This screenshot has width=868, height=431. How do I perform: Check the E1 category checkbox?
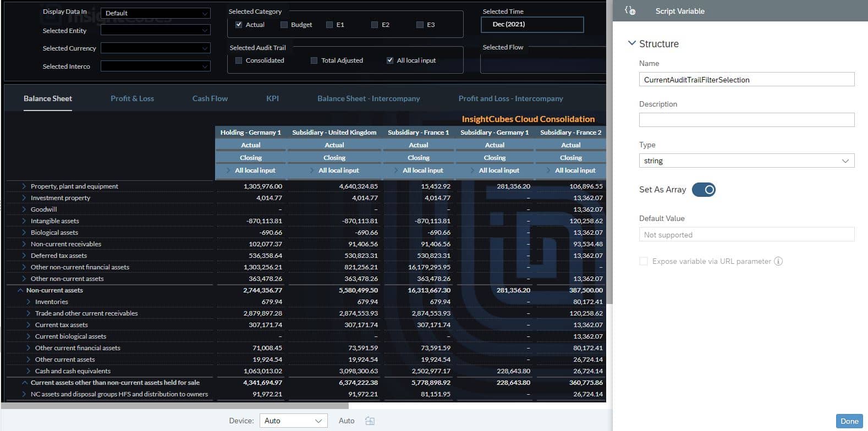coord(329,25)
